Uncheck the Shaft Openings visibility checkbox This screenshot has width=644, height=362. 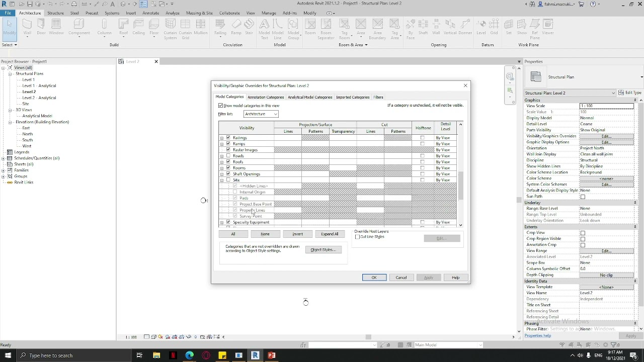click(228, 174)
